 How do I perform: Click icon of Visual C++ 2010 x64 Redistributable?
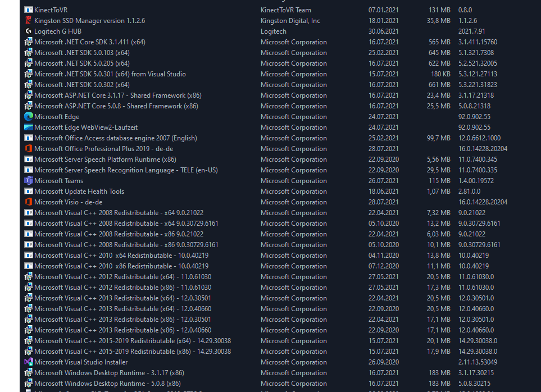28,256
